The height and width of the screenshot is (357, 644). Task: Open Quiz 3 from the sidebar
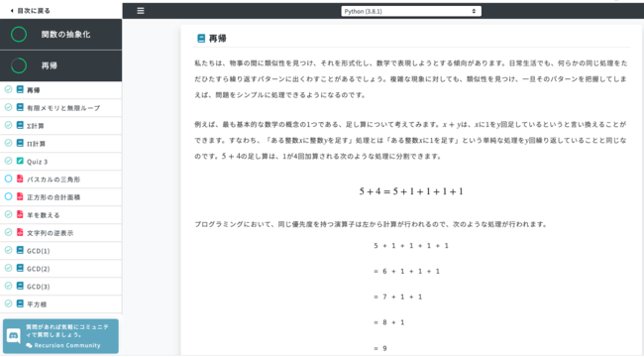click(x=60, y=162)
